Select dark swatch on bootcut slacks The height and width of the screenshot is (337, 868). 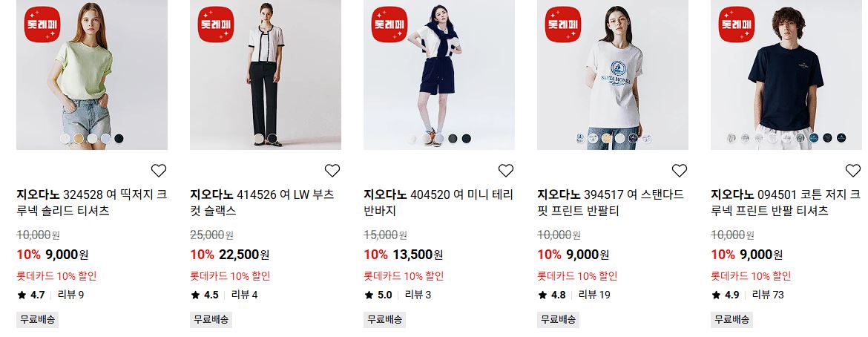point(272,138)
